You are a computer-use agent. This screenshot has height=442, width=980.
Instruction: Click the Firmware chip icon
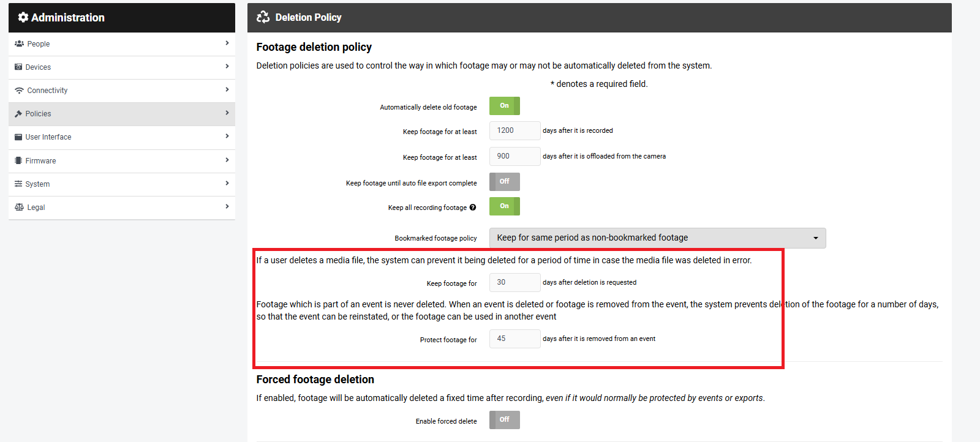pyautogui.click(x=18, y=160)
